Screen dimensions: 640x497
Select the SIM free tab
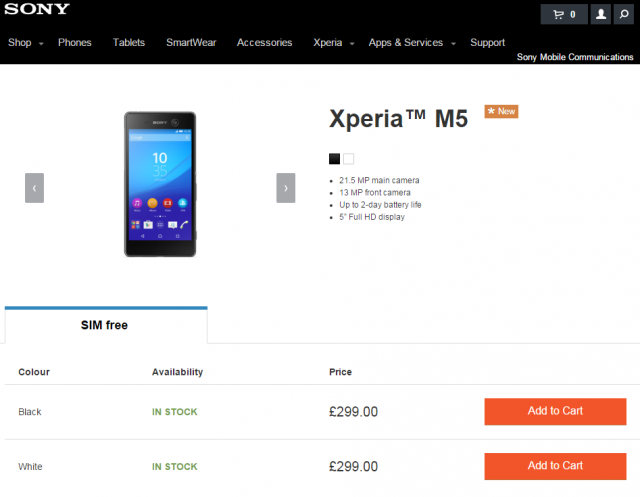click(x=105, y=325)
